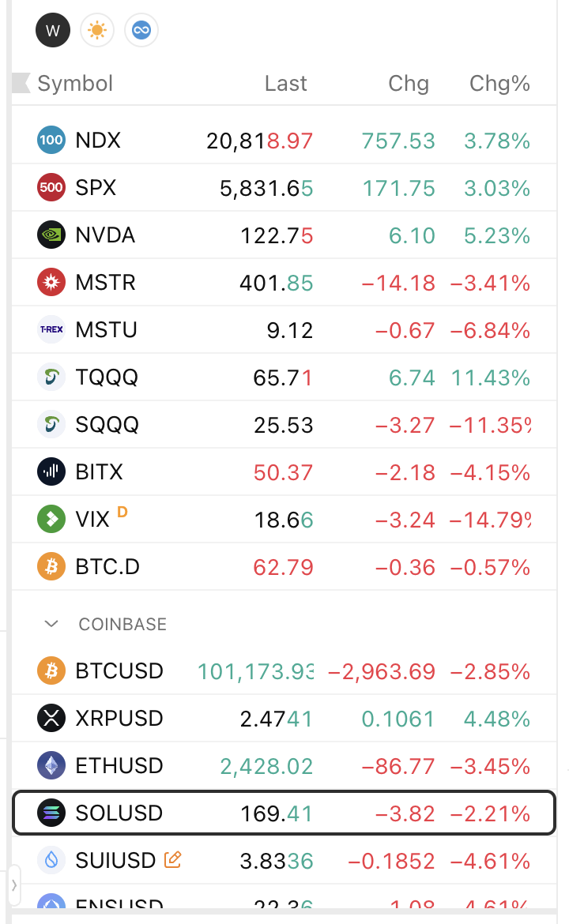Expand the side panel with left-edge arrow

(14, 885)
